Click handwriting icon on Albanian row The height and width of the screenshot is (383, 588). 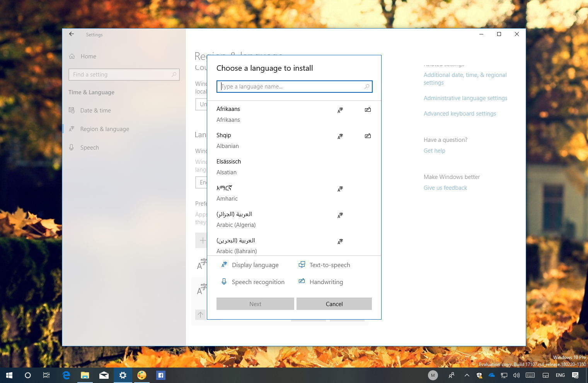pyautogui.click(x=368, y=136)
